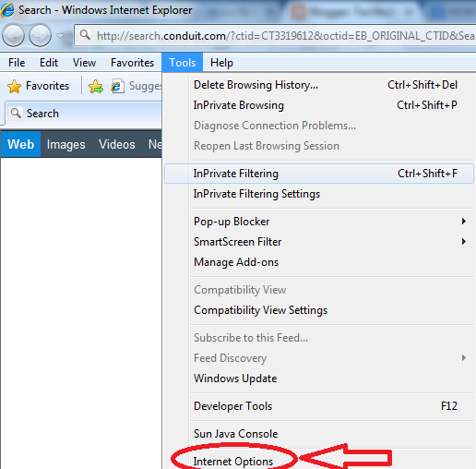Open Internet Options
Image resolution: width=476 pixels, height=469 pixels.
pyautogui.click(x=233, y=461)
